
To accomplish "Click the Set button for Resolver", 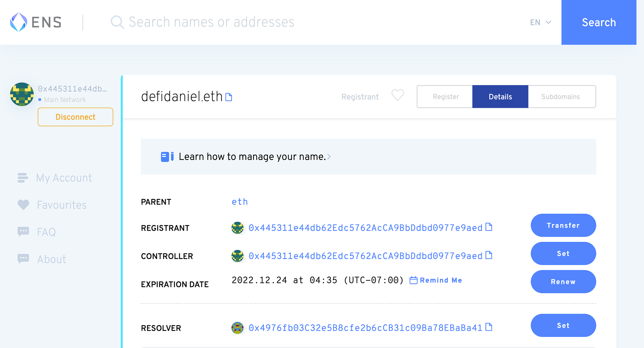I will (563, 325).
